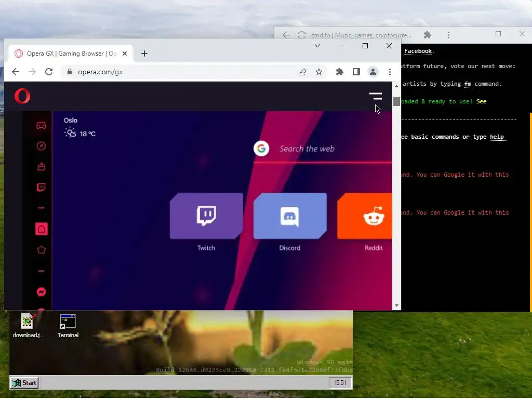This screenshot has height=399, width=532.
Task: Click the fm command link
Action: [468, 84]
